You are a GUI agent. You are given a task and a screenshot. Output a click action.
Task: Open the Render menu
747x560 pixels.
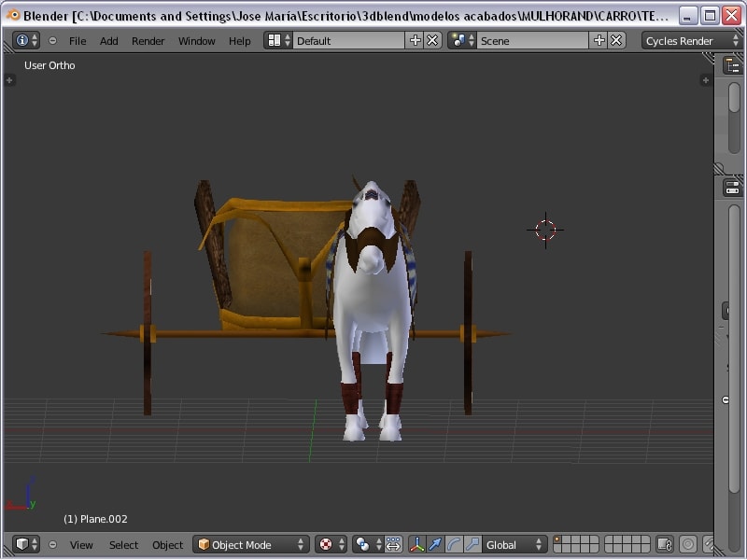point(148,40)
